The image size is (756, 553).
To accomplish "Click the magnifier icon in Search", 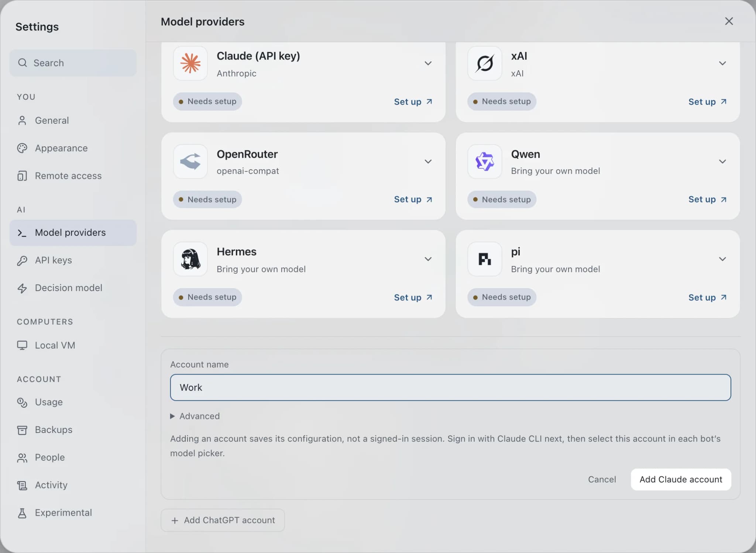I will pyautogui.click(x=23, y=63).
